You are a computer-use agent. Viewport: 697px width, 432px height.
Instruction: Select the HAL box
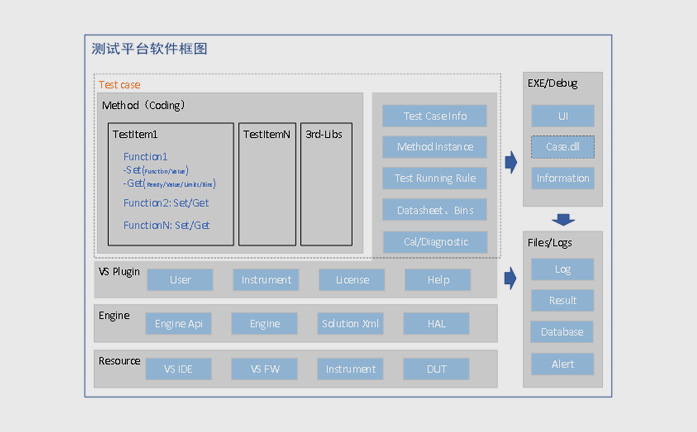pyautogui.click(x=436, y=324)
